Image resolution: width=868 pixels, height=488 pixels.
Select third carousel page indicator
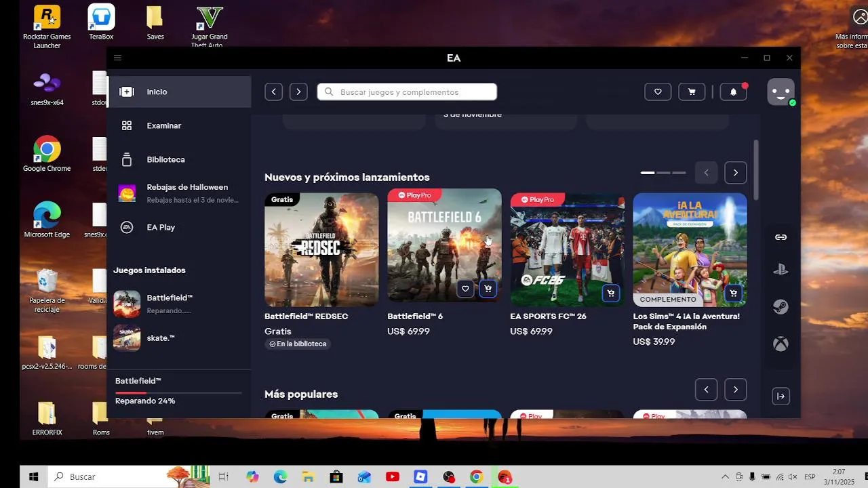pos(679,173)
